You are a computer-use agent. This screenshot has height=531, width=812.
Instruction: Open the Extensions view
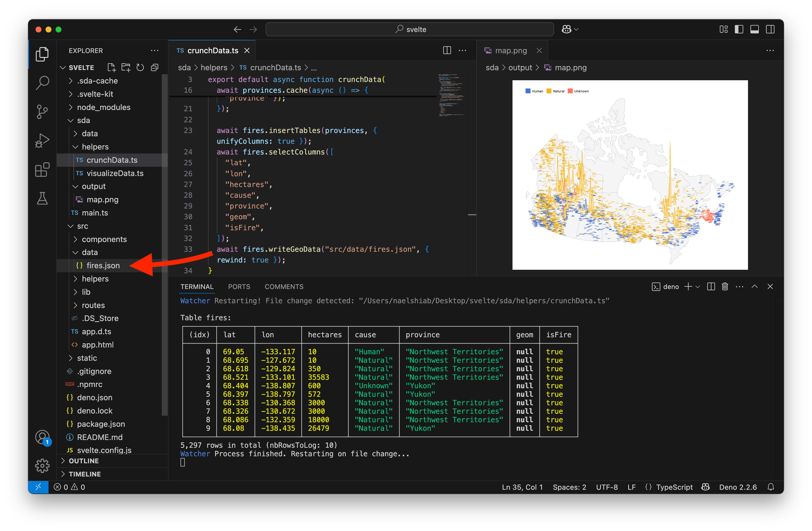[x=42, y=169]
